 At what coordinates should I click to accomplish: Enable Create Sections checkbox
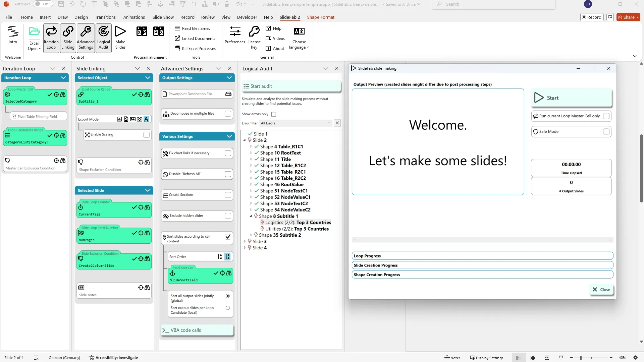[228, 195]
